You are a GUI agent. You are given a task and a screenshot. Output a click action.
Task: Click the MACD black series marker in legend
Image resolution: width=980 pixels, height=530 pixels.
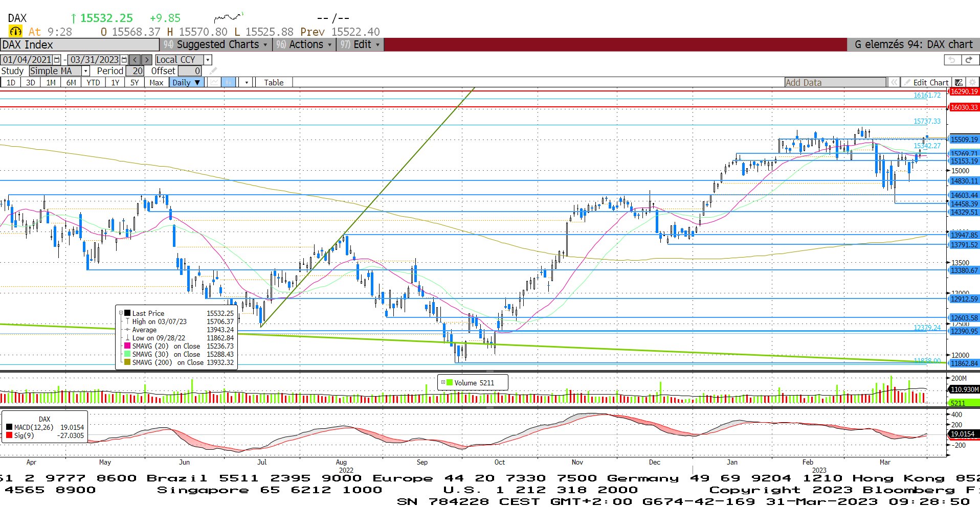click(9, 427)
